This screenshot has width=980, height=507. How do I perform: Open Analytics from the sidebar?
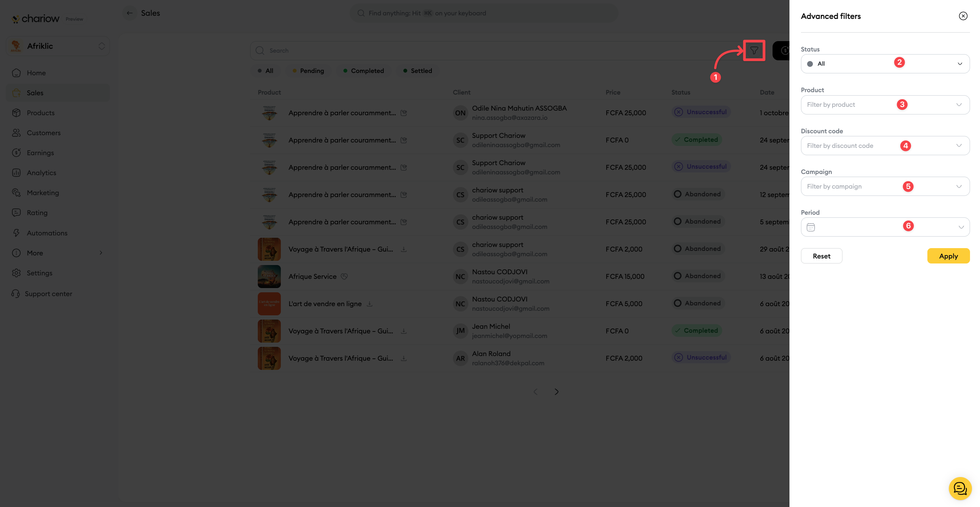tap(41, 173)
